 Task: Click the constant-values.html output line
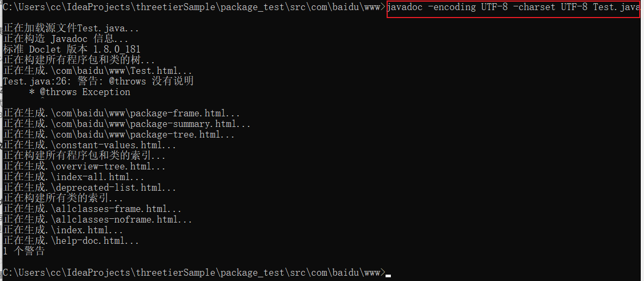[x=90, y=145]
